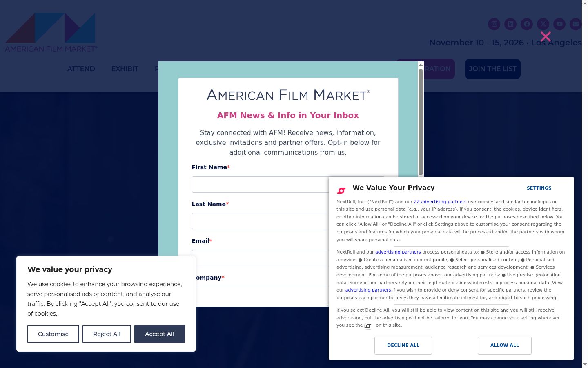
Task: Open the 22 advertising partners link
Action: [x=440, y=202]
